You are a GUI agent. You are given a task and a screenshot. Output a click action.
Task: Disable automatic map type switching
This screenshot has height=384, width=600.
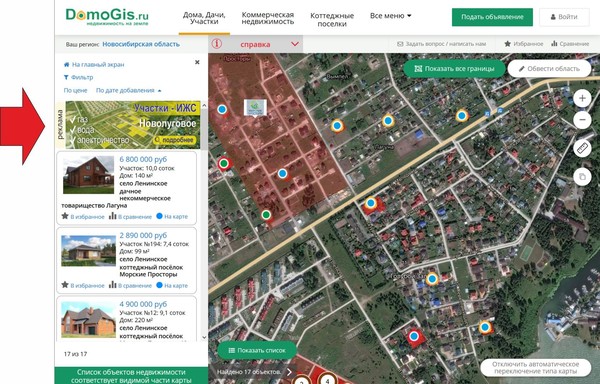[x=535, y=368]
